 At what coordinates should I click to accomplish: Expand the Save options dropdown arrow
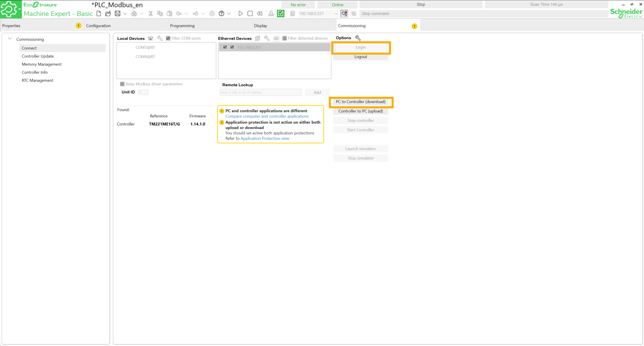pos(125,14)
